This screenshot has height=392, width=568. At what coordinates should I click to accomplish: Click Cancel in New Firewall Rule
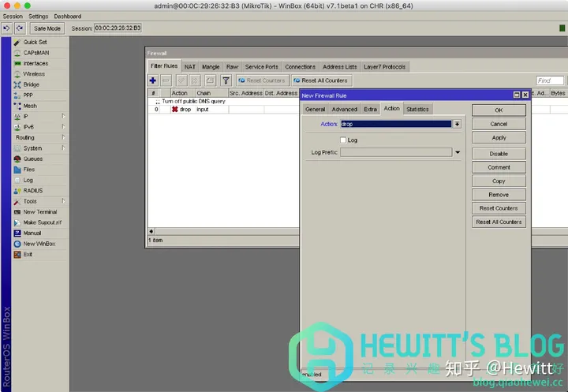[x=499, y=124]
